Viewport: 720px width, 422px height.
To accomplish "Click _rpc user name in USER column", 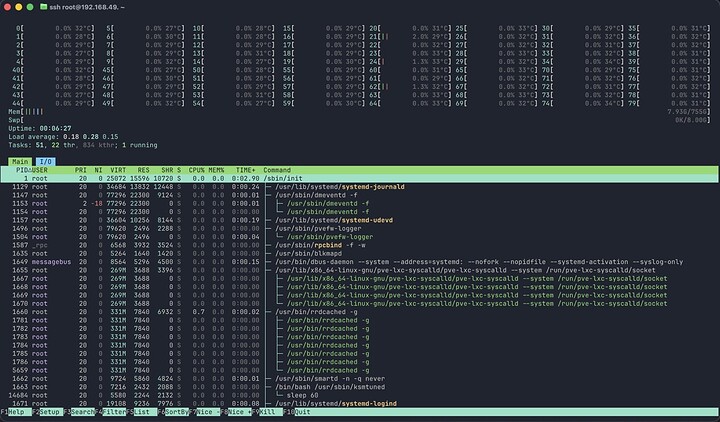I will point(39,245).
